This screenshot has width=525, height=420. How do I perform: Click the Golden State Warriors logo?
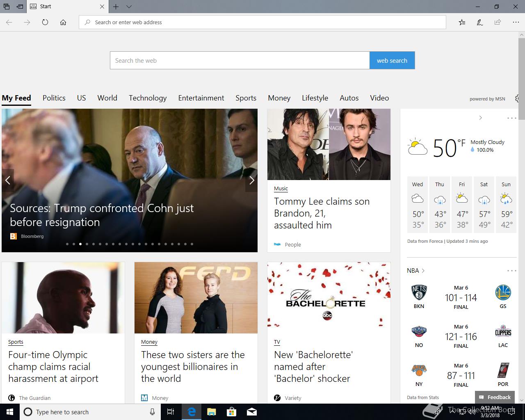click(x=503, y=293)
